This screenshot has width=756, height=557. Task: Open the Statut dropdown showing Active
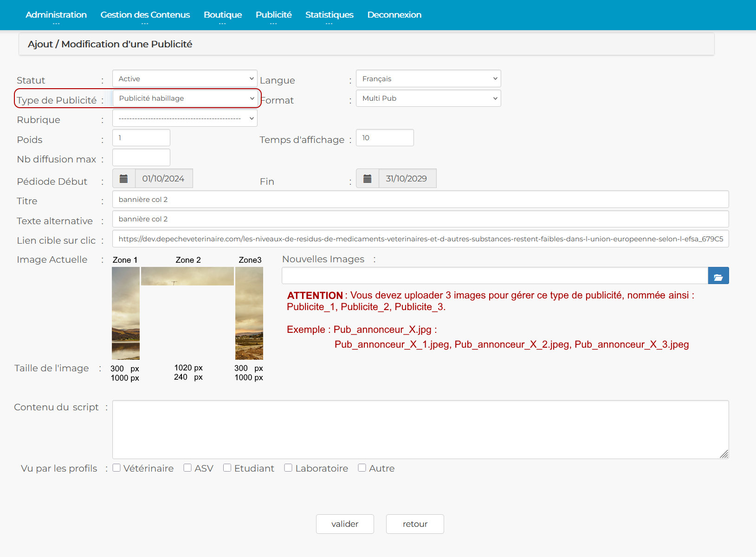tap(185, 79)
